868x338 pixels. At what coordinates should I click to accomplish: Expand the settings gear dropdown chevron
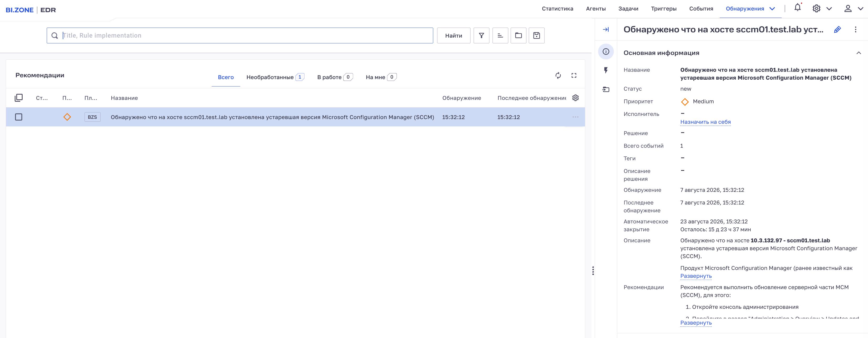[x=829, y=9]
